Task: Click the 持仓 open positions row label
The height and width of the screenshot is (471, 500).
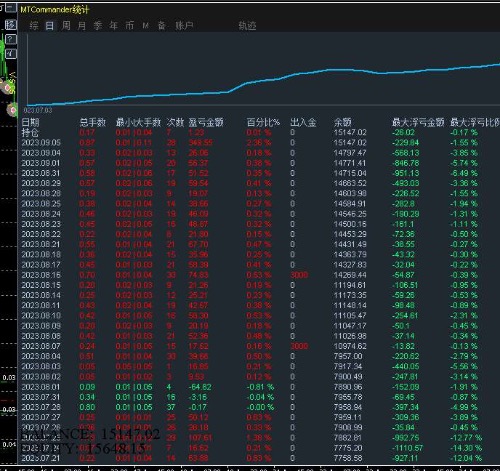Action: [x=30, y=133]
